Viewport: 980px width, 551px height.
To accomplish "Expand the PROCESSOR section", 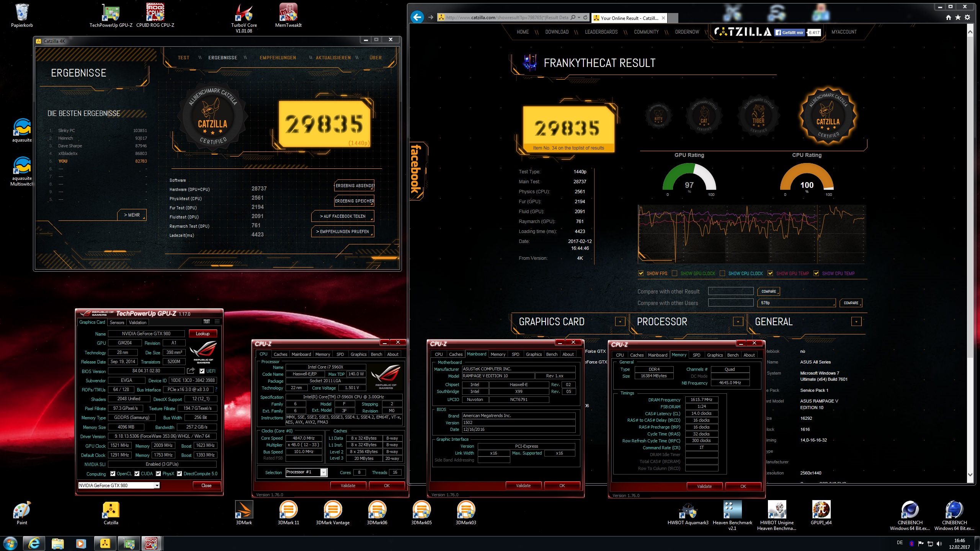I will 738,322.
